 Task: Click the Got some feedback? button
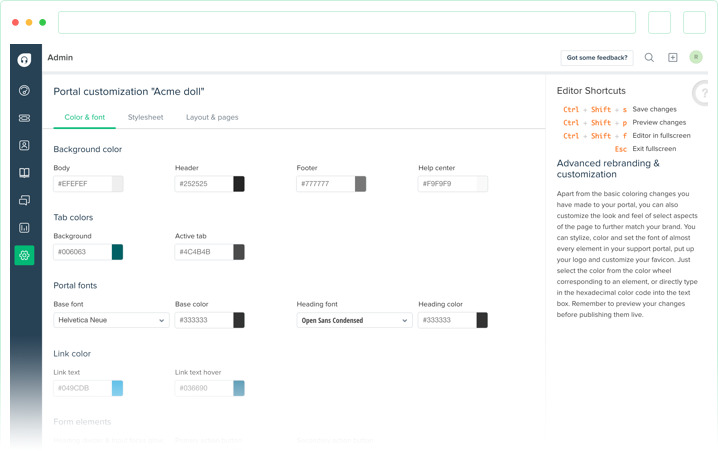pos(597,58)
